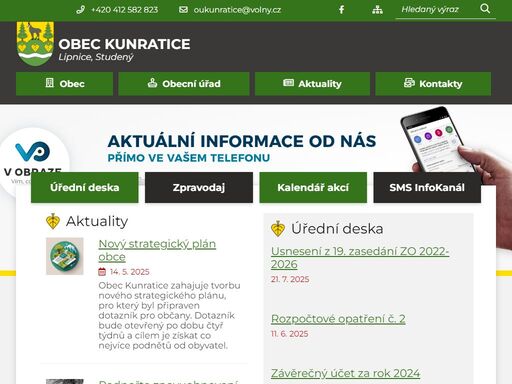Open article Nový strategický plán obce
This screenshot has height=384, width=512.
157,250
